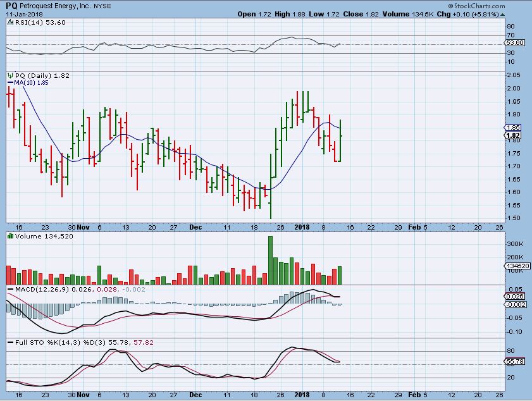Click the MACD(12,26,9) legend line icon
The image size is (532, 401).
(x=9, y=290)
